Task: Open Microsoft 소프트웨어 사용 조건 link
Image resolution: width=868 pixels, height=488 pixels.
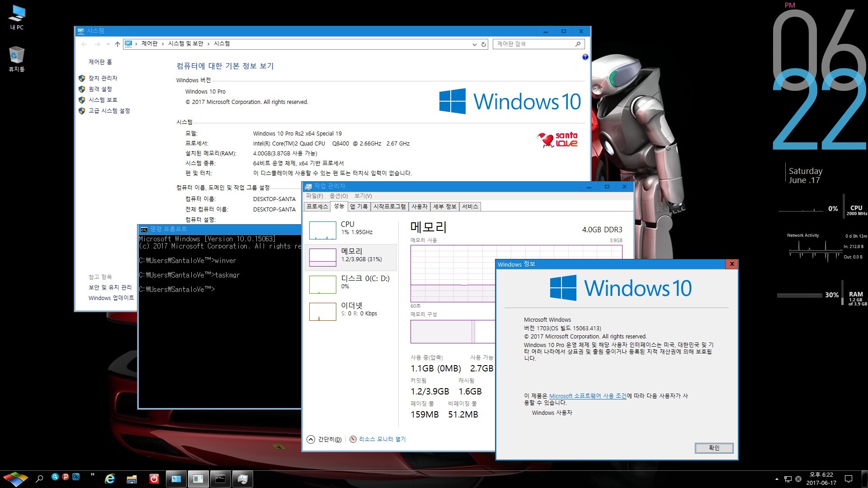Action: [588, 396]
